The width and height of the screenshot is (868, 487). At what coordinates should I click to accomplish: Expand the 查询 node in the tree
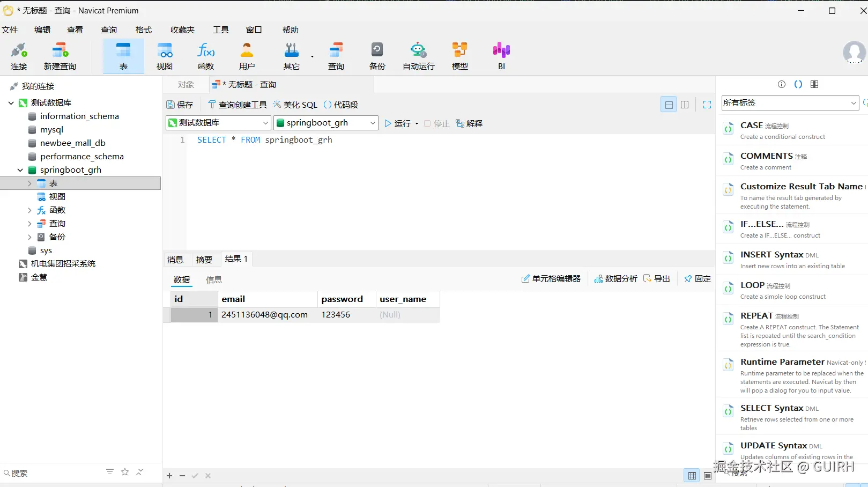pos(29,224)
